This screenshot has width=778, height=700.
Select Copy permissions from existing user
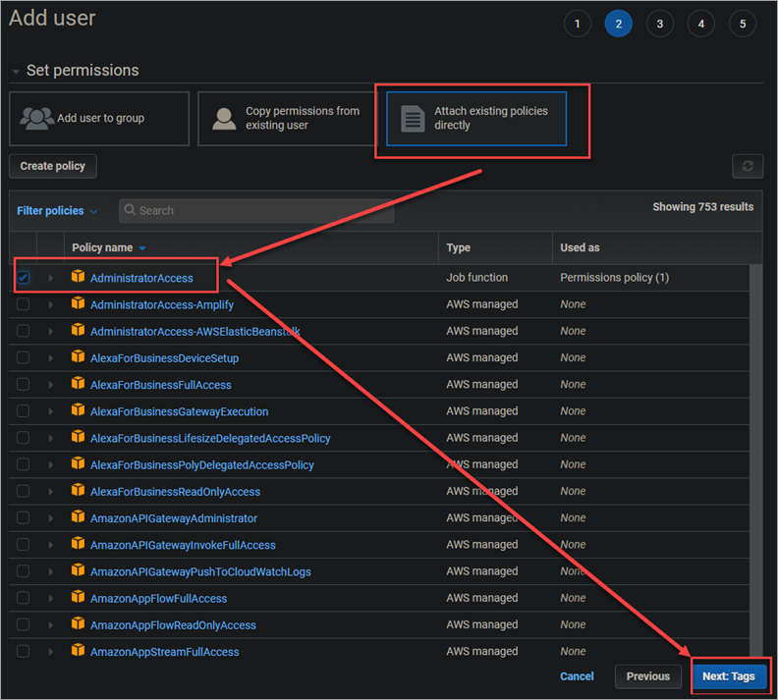click(287, 119)
